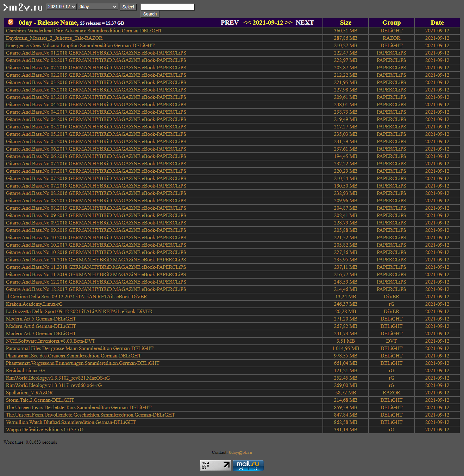Click the << previous date arrows
The width and height of the screenshot is (464, 476).
tap(247, 23)
